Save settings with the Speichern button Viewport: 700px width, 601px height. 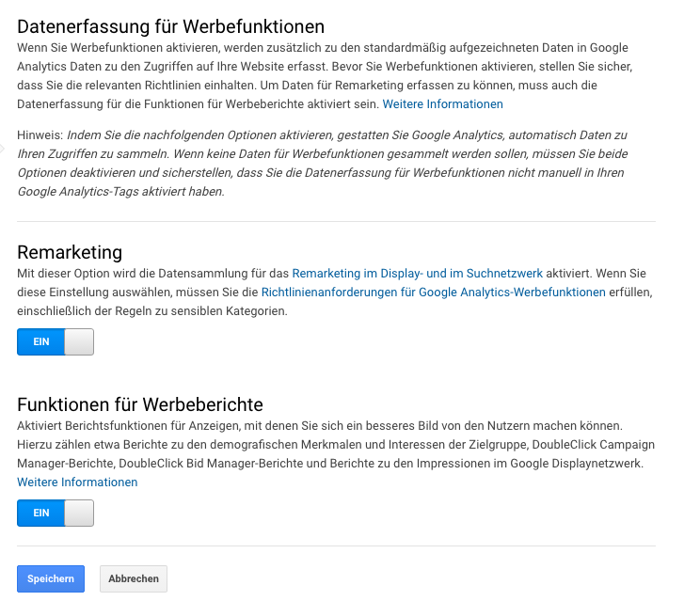point(51,578)
